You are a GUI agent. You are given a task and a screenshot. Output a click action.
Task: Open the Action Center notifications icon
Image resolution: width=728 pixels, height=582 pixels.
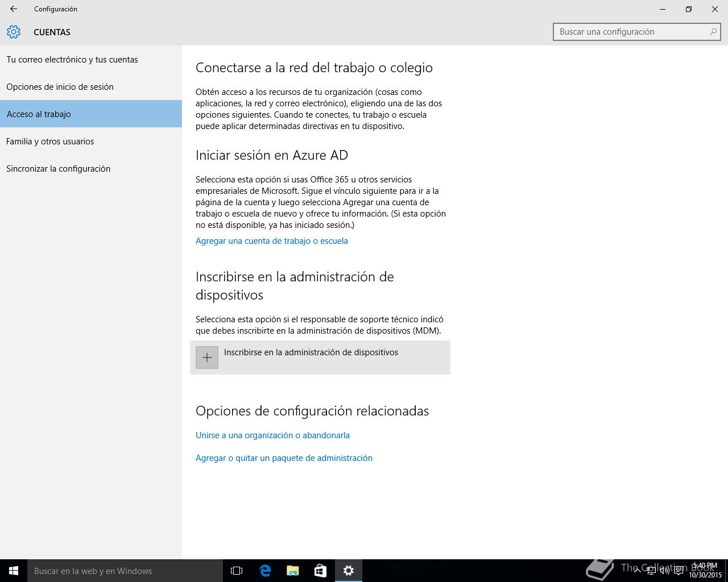(x=679, y=571)
